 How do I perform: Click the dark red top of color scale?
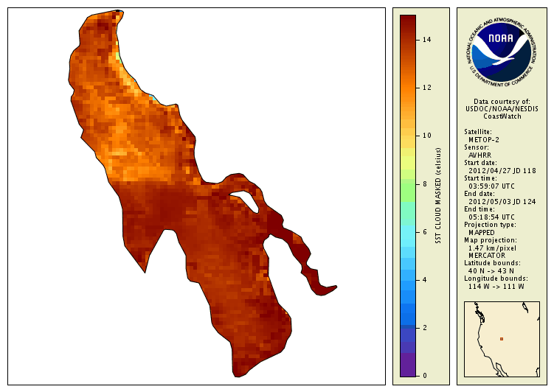click(x=408, y=19)
